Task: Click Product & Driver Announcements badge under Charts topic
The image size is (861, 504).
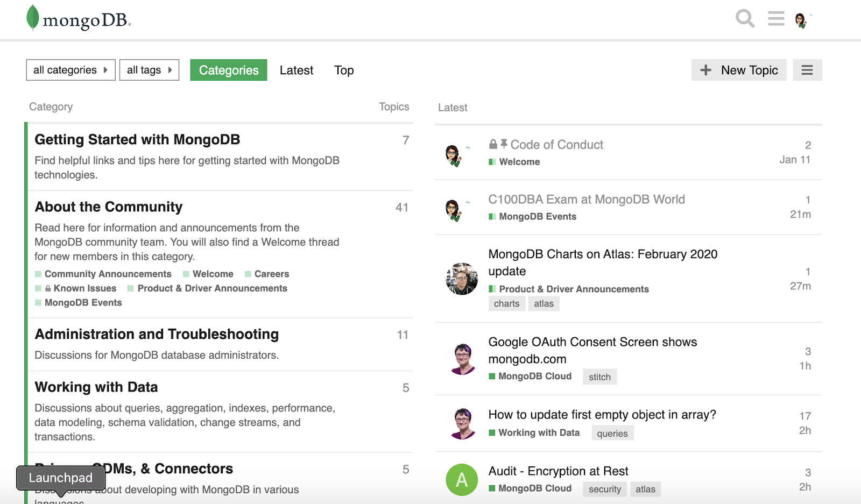Action: pyautogui.click(x=569, y=289)
